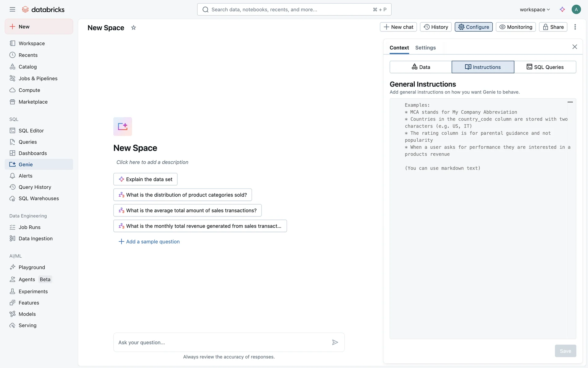Image resolution: width=588 pixels, height=368 pixels.
Task: Go to Playground in sidebar
Action: point(32,267)
